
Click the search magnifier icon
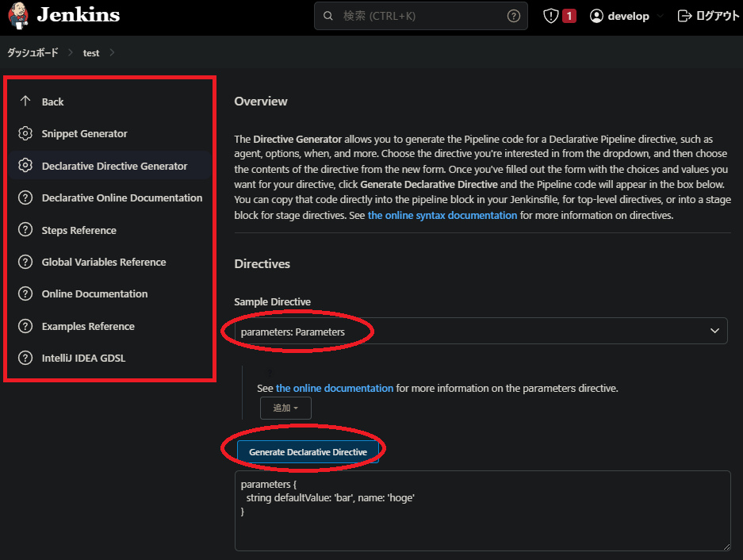(328, 16)
